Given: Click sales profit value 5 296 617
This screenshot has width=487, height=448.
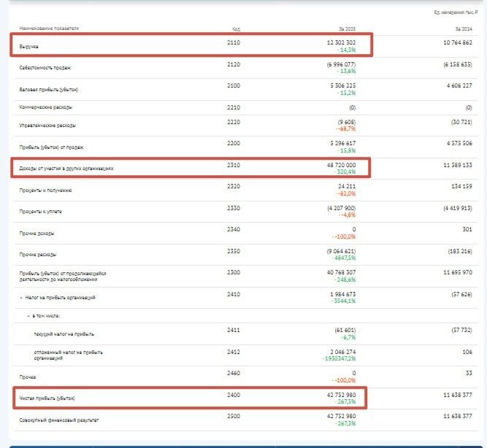Looking at the screenshot, I should [x=343, y=144].
